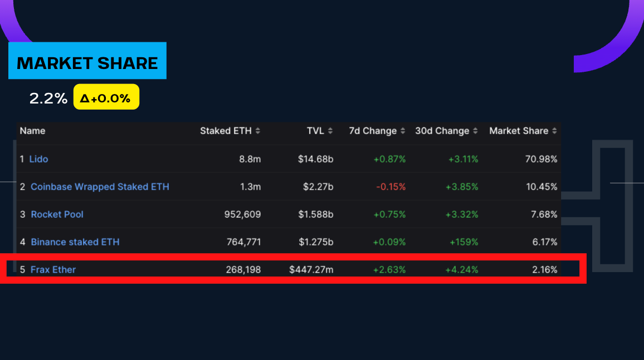Click the sort icon beside Staked ETH
This screenshot has width=644, height=360.
click(x=257, y=131)
